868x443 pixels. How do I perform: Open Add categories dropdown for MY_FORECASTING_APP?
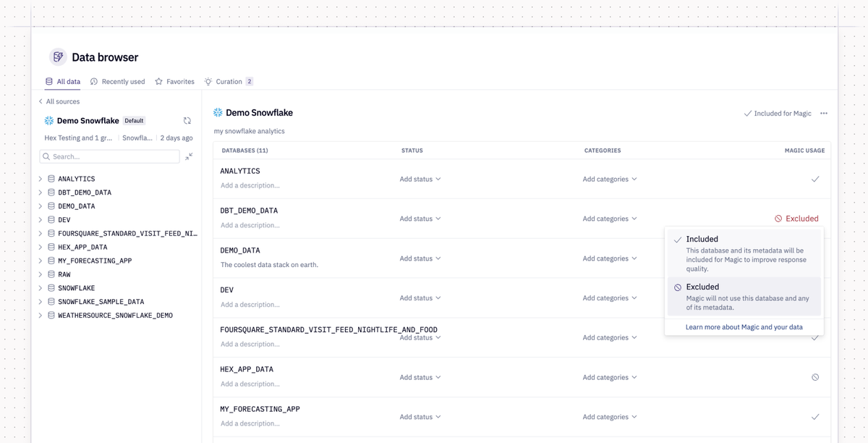click(610, 417)
